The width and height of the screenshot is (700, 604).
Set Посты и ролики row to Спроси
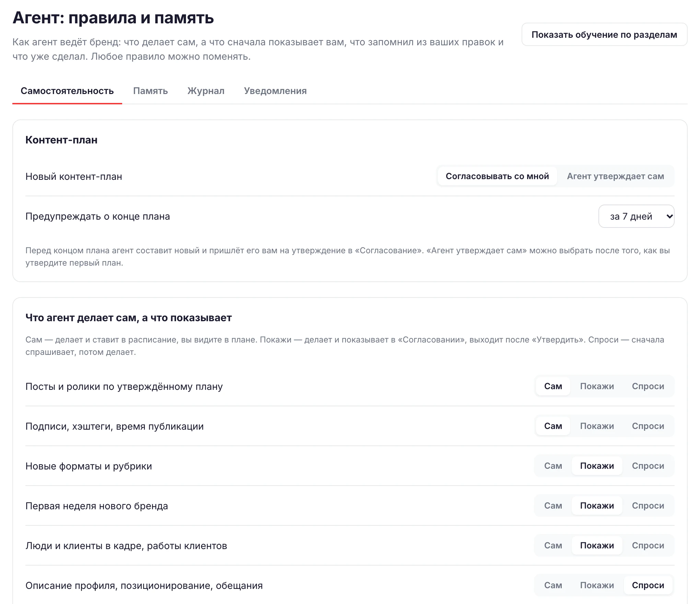click(x=648, y=386)
